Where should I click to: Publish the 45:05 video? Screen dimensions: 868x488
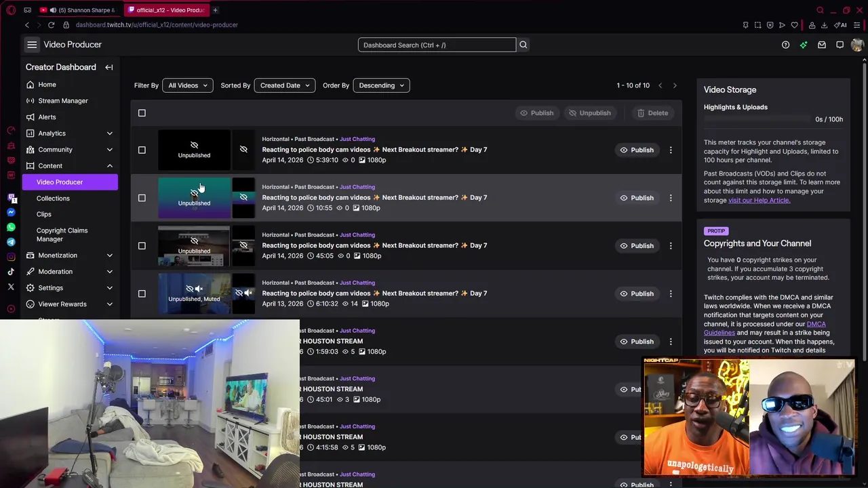click(636, 245)
